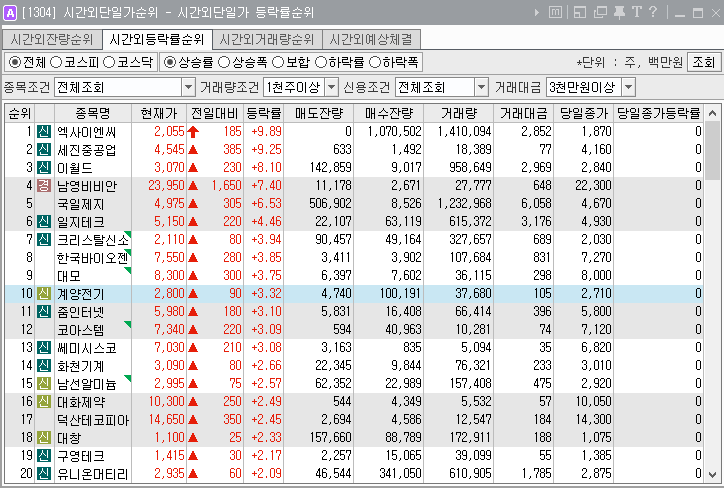Click the 신 badge beside 줌인터넷

click(x=44, y=312)
